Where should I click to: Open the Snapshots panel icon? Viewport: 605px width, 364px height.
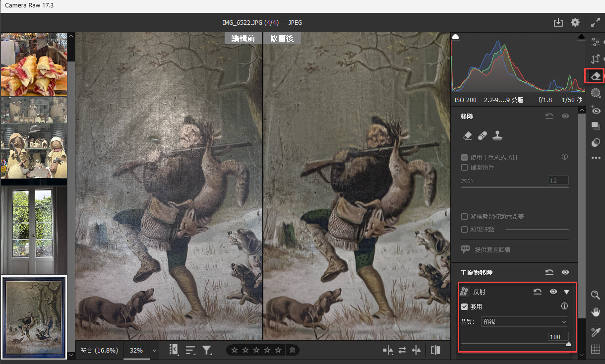tap(596, 126)
